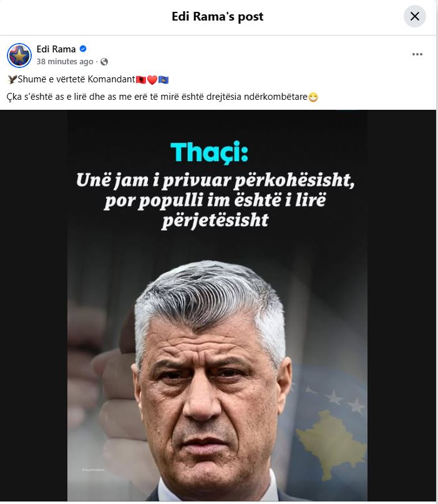Viewport: 438px width, 504px height.
Task: Open the Thaçi portrait photo
Action: (x=217, y=306)
